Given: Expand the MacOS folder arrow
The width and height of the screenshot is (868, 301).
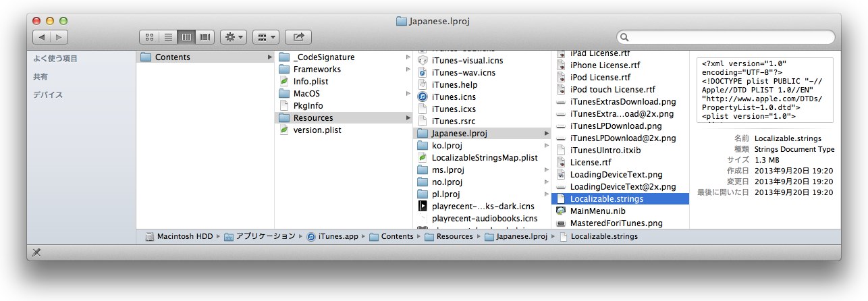Looking at the screenshot, I should point(408,94).
